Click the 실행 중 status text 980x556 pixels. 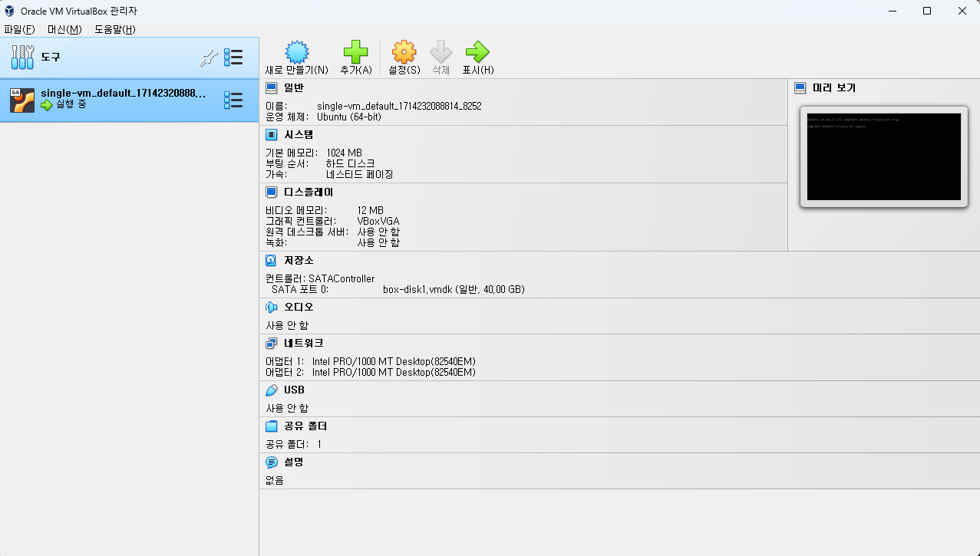click(71, 104)
